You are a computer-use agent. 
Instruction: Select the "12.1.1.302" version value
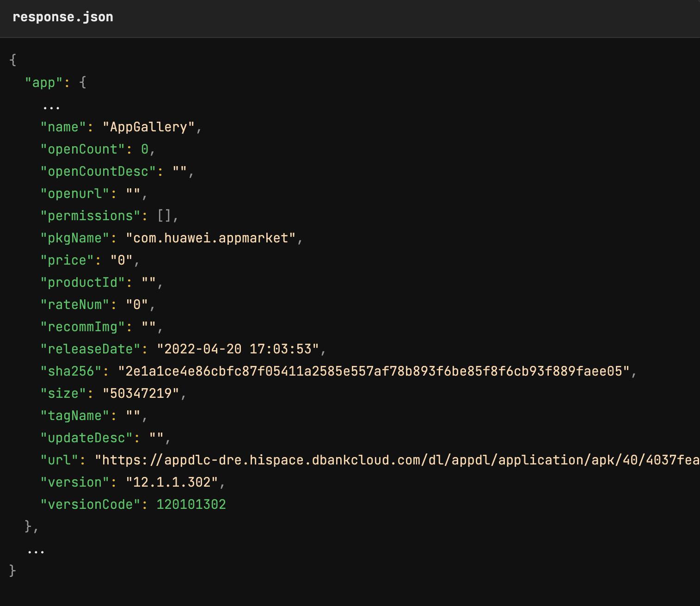point(172,482)
